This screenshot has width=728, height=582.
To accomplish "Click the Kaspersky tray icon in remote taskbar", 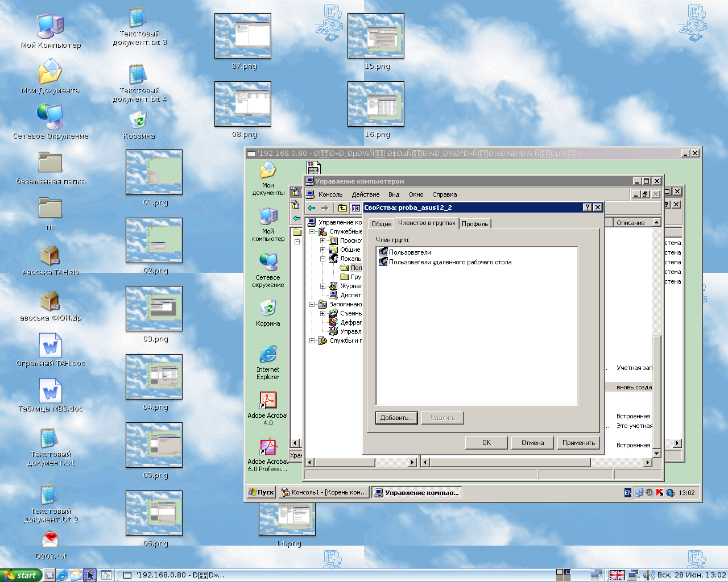I will 659,493.
